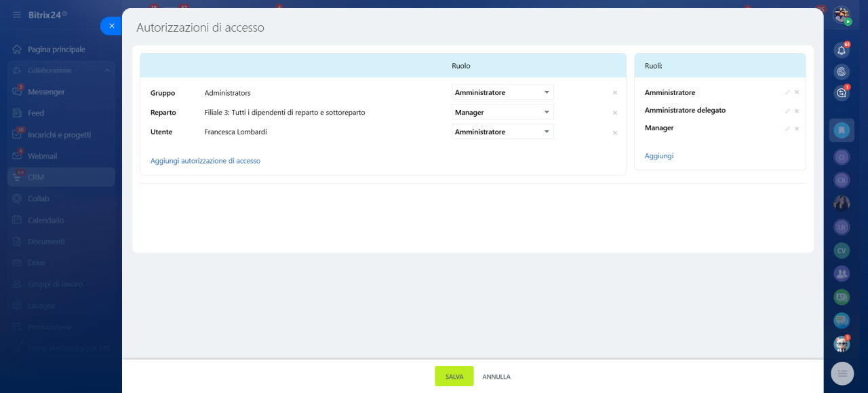Close the access permissions slider panel
This screenshot has height=393, width=868.
tap(112, 26)
